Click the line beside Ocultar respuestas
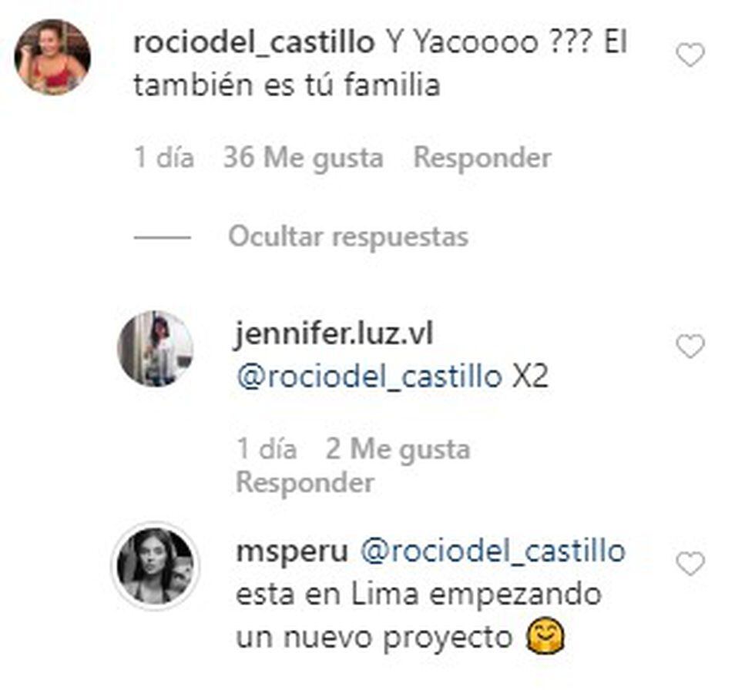Screen dimensions: 755x700 click(x=163, y=237)
